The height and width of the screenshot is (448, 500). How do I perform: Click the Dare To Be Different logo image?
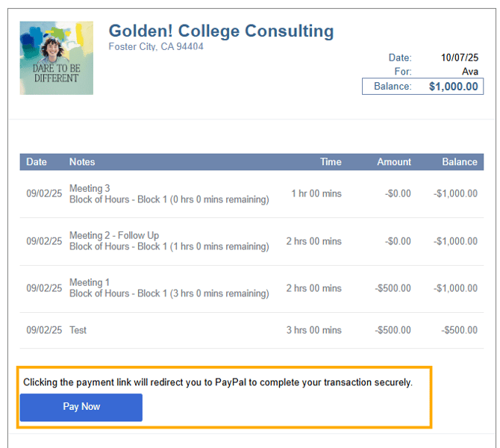[57, 58]
